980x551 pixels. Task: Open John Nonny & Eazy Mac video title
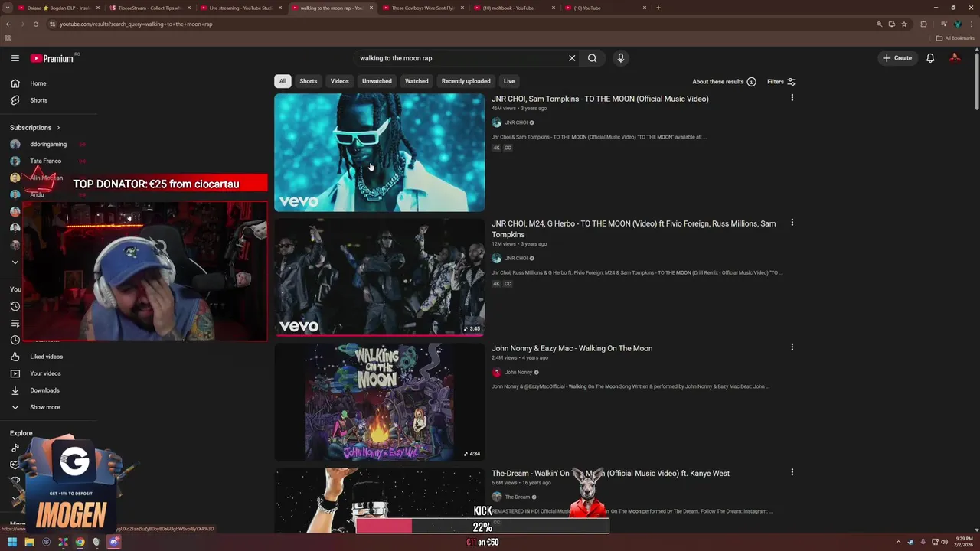572,348
